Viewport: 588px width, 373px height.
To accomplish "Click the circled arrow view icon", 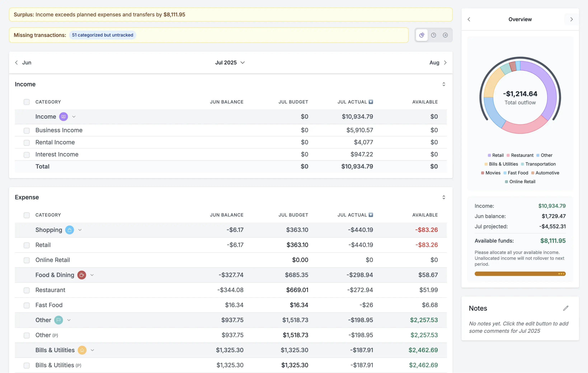I will 445,35.
